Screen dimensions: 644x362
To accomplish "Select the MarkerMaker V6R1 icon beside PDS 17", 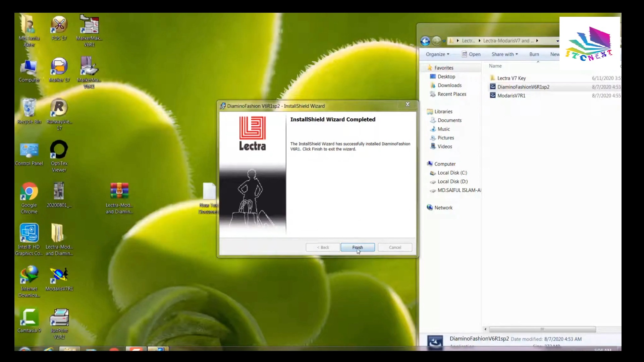I will [89, 31].
